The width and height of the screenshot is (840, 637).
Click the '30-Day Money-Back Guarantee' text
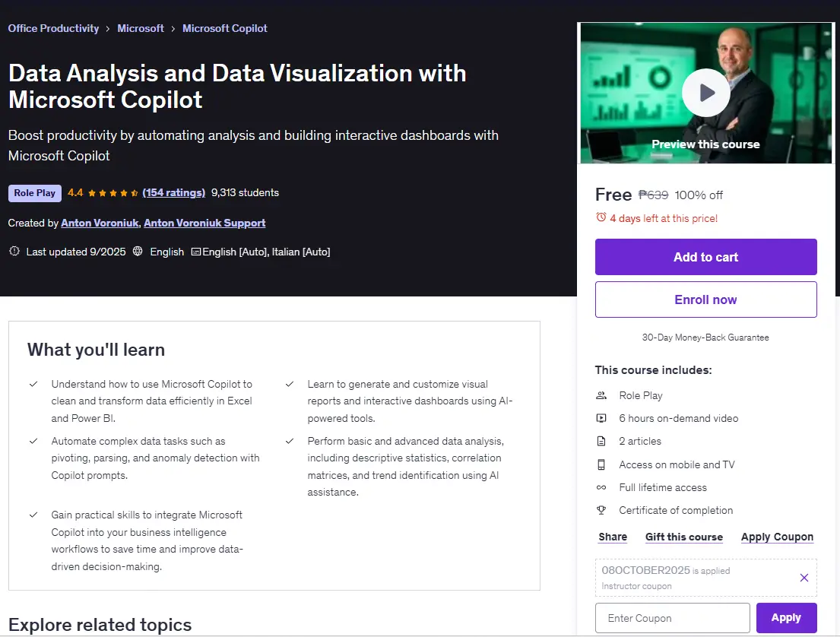[705, 338]
